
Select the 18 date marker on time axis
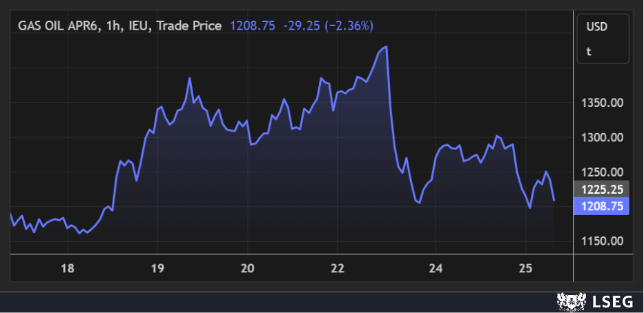[x=68, y=267]
